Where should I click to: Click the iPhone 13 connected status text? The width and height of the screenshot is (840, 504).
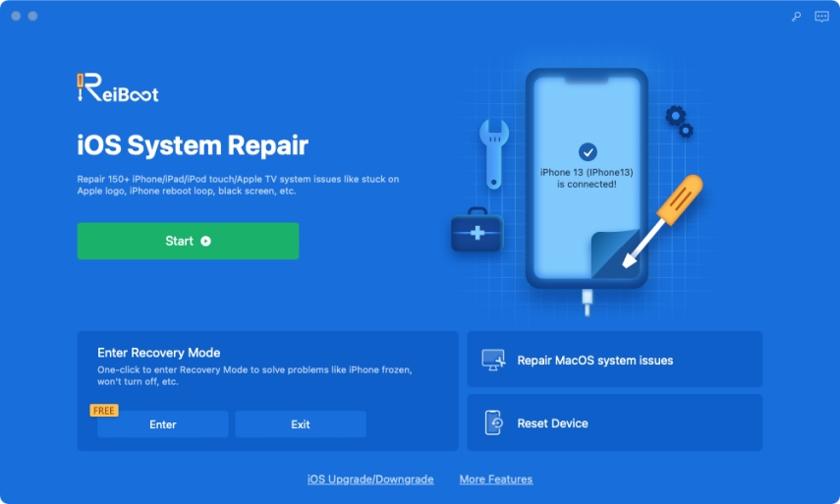point(587,178)
